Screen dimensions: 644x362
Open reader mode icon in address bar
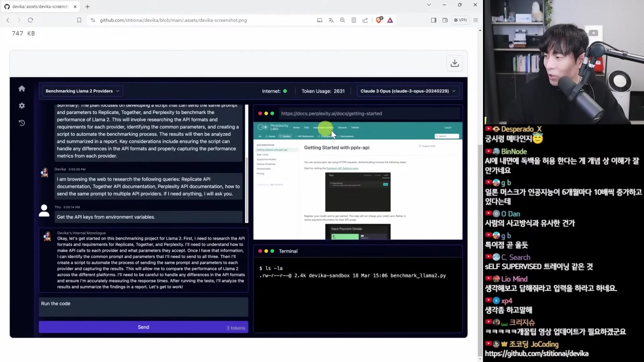tap(354, 20)
